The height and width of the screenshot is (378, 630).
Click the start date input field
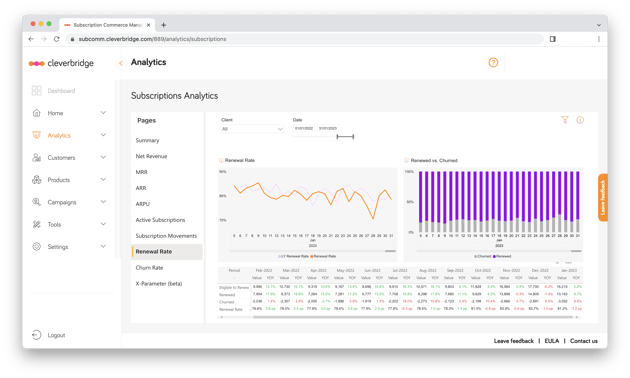click(304, 129)
